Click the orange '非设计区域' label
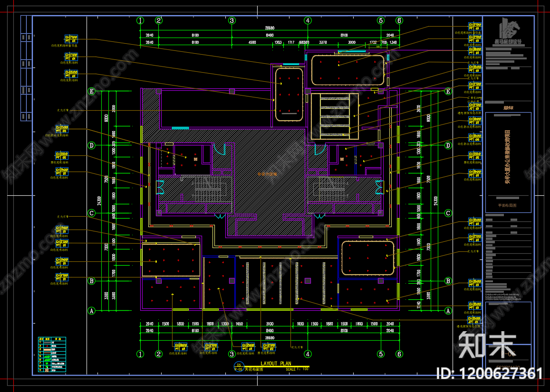Viewport: 550px width, 392px height. (267, 174)
